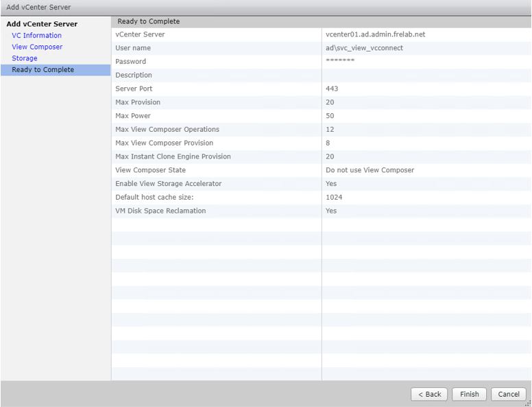Select the highlighted Ready to Complete step

[43, 70]
